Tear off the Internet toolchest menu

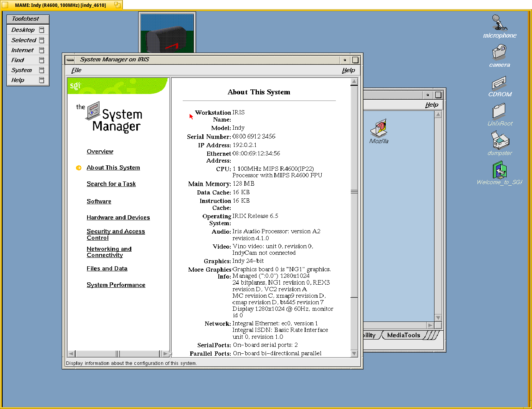pyautogui.click(x=42, y=50)
